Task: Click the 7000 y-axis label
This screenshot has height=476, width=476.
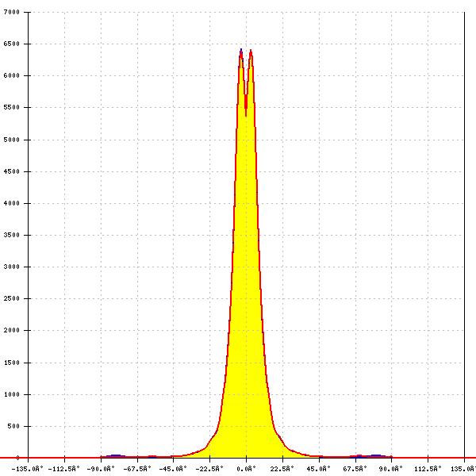Action: tap(12, 12)
